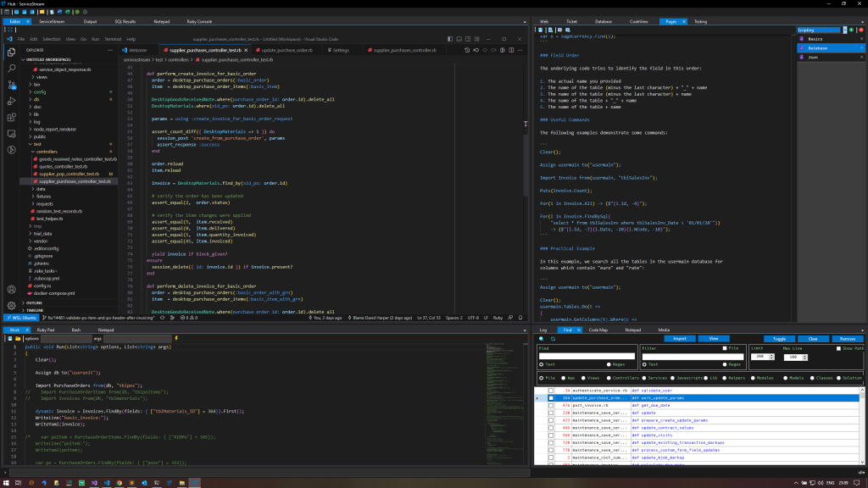This screenshot has width=868, height=488.
Task: Click the sync changes icon in the status bar
Action: [162, 319]
